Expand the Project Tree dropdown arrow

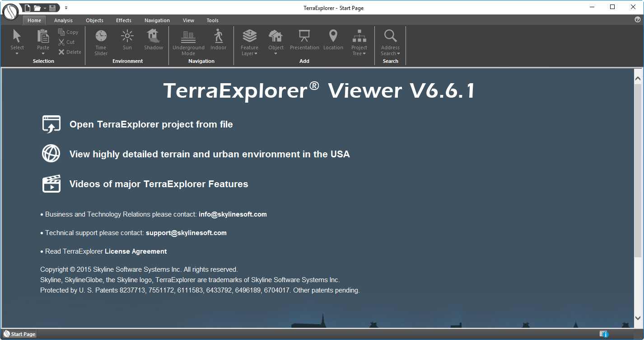pyautogui.click(x=364, y=54)
